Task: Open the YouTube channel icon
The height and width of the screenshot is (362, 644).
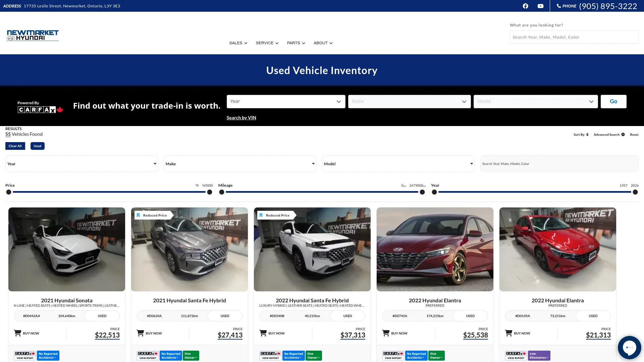Action: [x=540, y=6]
